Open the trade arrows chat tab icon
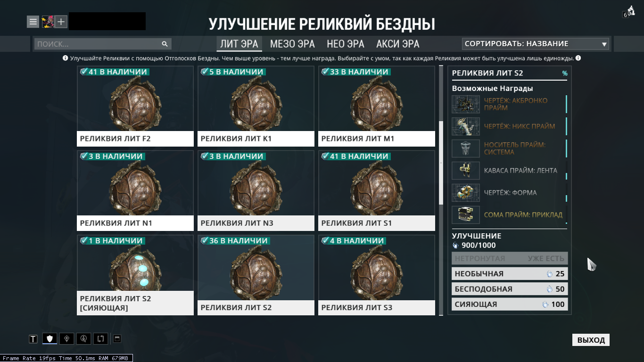 101,338
